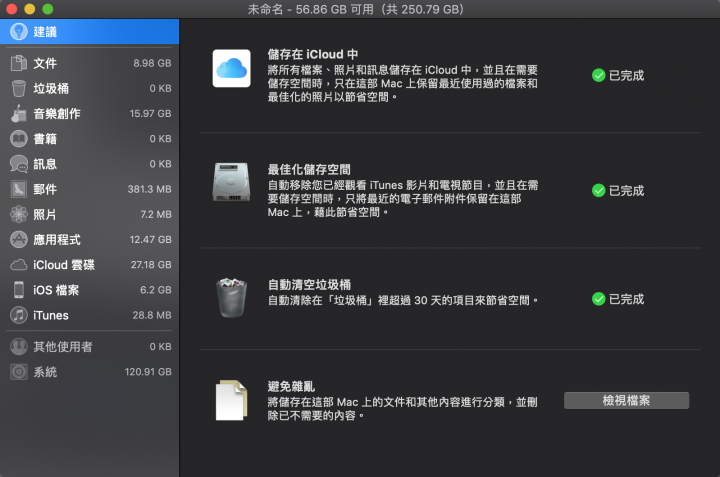
Task: Click the window title 未命名 storage text
Action: point(356,9)
